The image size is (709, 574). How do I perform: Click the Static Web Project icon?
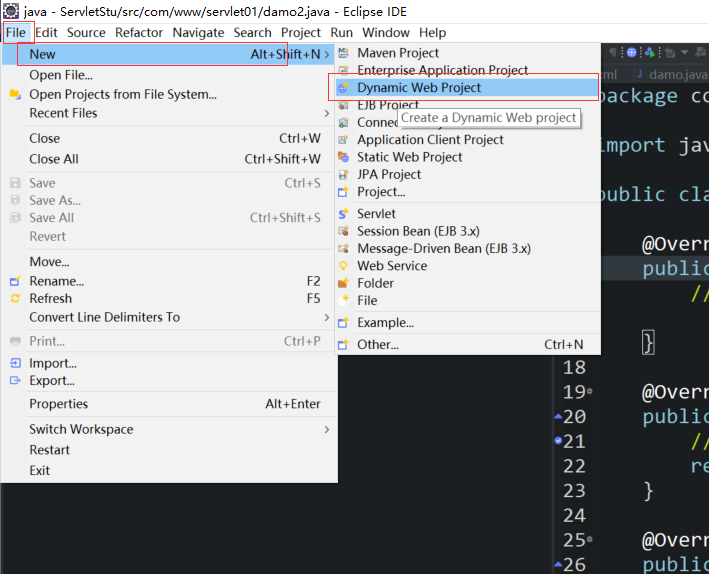(344, 157)
